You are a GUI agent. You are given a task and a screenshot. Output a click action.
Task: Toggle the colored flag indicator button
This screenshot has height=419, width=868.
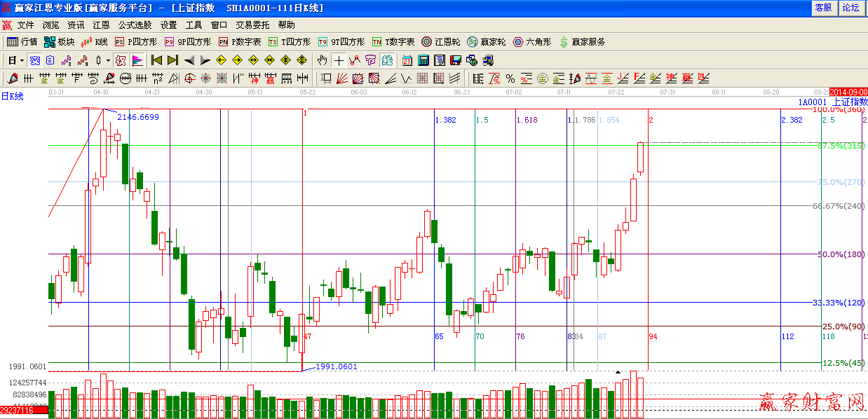click(137, 60)
